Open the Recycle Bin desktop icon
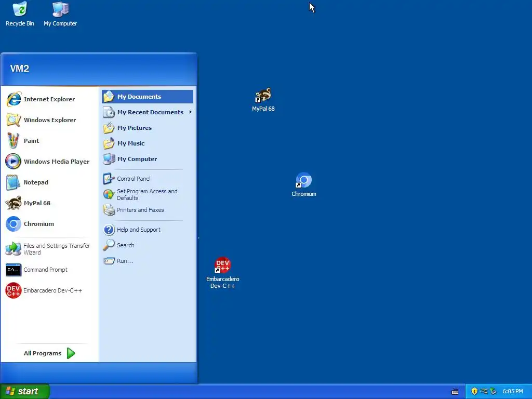This screenshot has width=532, height=399. (x=20, y=14)
